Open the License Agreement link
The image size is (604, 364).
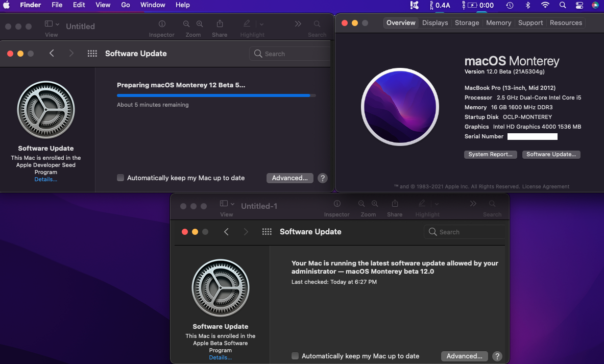[x=545, y=186]
